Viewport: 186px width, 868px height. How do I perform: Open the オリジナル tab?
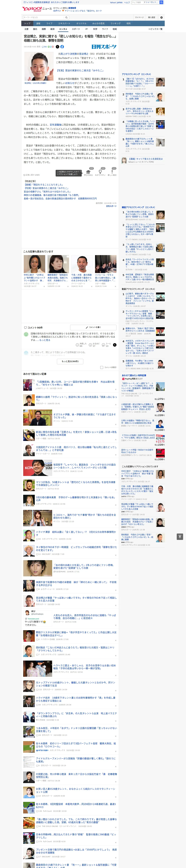(81, 24)
